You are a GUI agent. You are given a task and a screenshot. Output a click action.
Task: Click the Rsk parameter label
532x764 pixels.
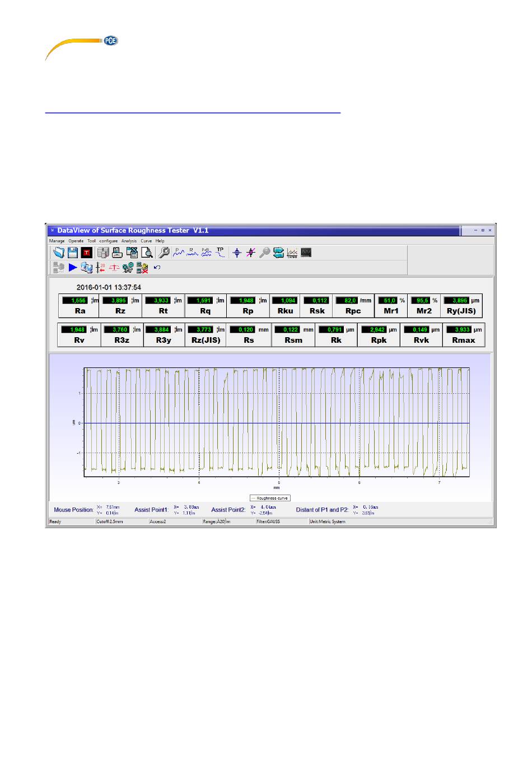(x=317, y=311)
